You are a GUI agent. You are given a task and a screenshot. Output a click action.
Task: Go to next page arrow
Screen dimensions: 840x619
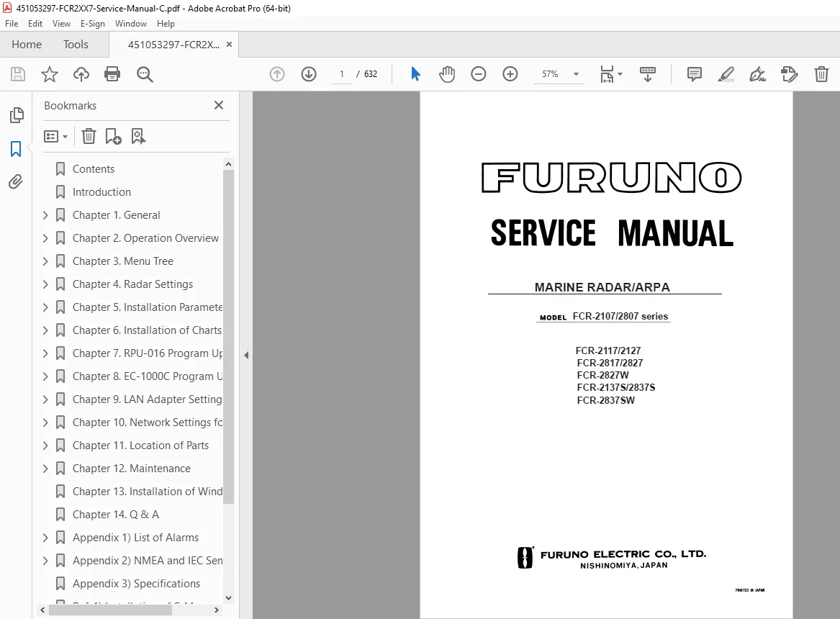[309, 74]
